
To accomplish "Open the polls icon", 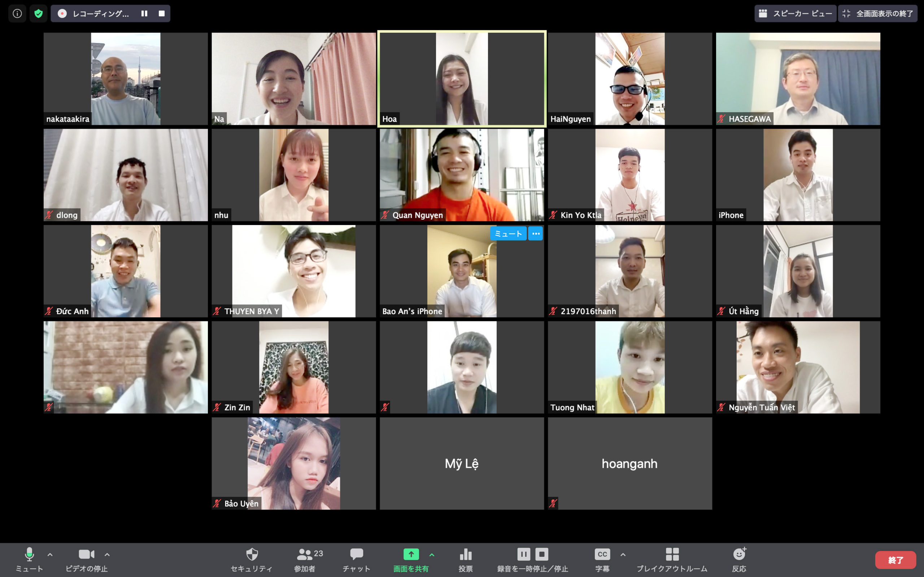I will 466,559.
